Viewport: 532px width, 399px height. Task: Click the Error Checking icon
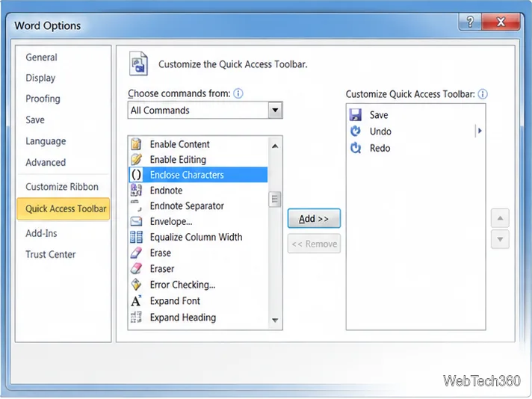[x=136, y=285]
